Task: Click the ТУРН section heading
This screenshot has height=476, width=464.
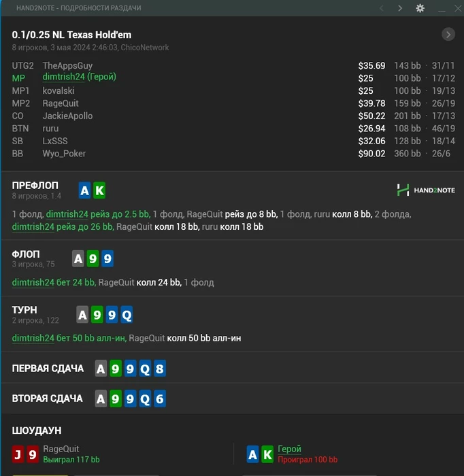Action: (24, 310)
